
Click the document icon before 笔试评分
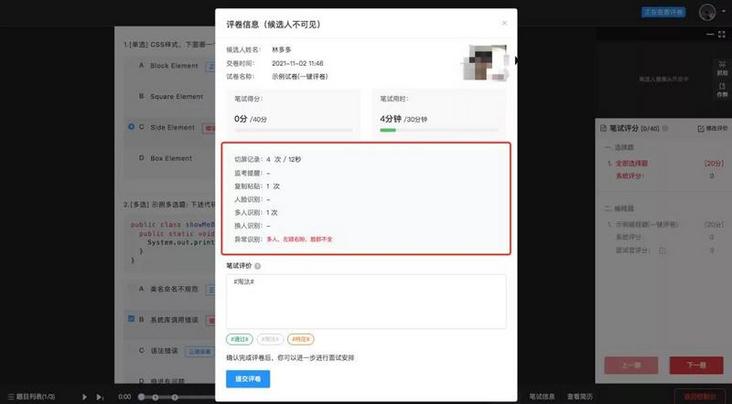603,128
